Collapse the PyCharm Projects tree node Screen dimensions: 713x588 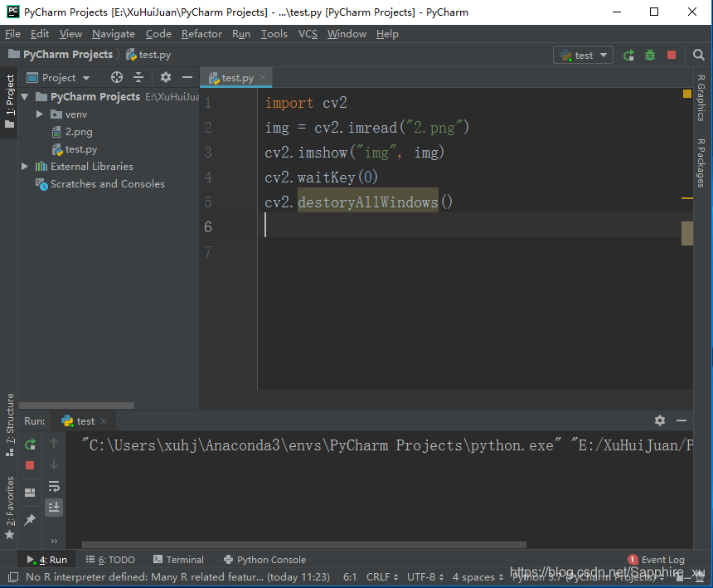tap(25, 96)
